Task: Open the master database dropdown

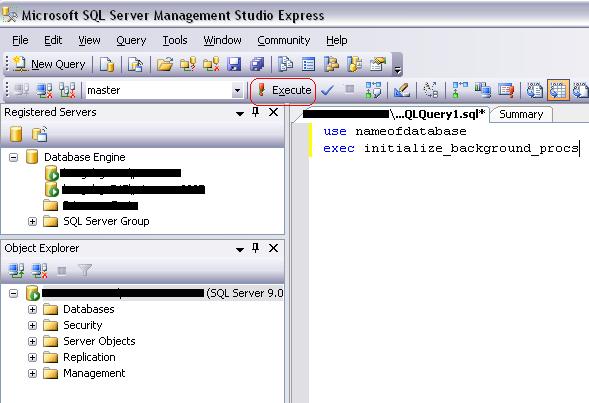Action: tap(237, 91)
